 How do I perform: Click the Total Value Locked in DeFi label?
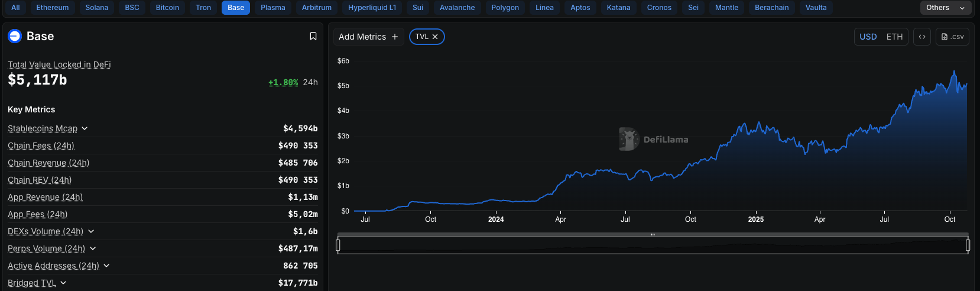click(59, 64)
